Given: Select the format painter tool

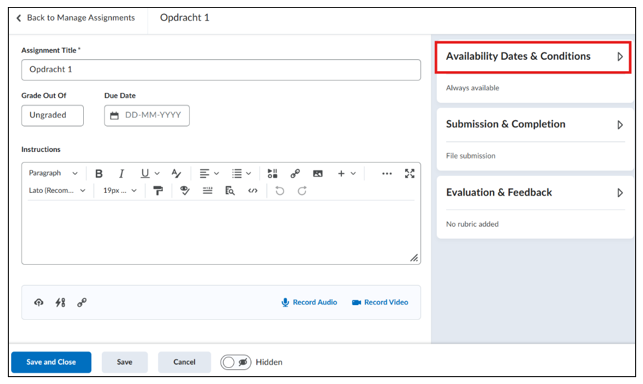Looking at the screenshot, I should pos(158,191).
